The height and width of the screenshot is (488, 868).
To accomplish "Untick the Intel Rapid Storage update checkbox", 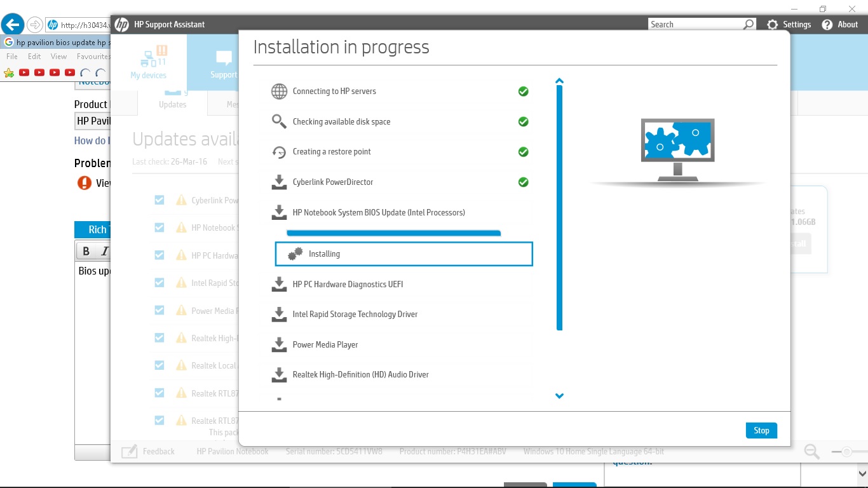I will point(159,283).
